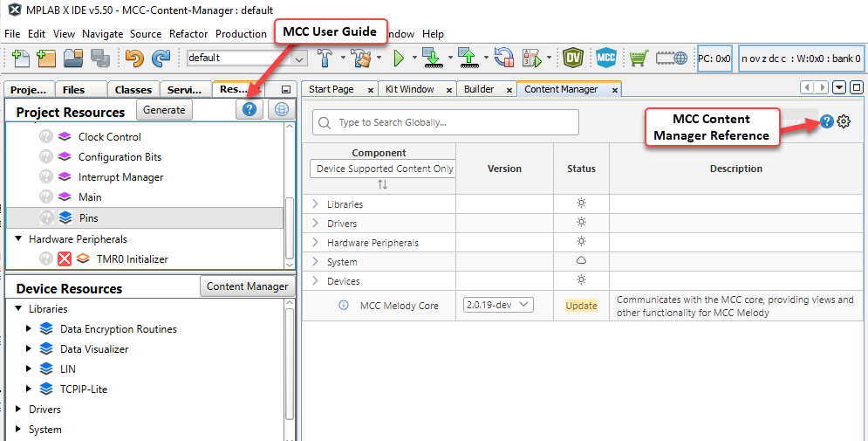Screen dimensions: 868x441
Task: Open Content Manager settings gear
Action: point(844,122)
